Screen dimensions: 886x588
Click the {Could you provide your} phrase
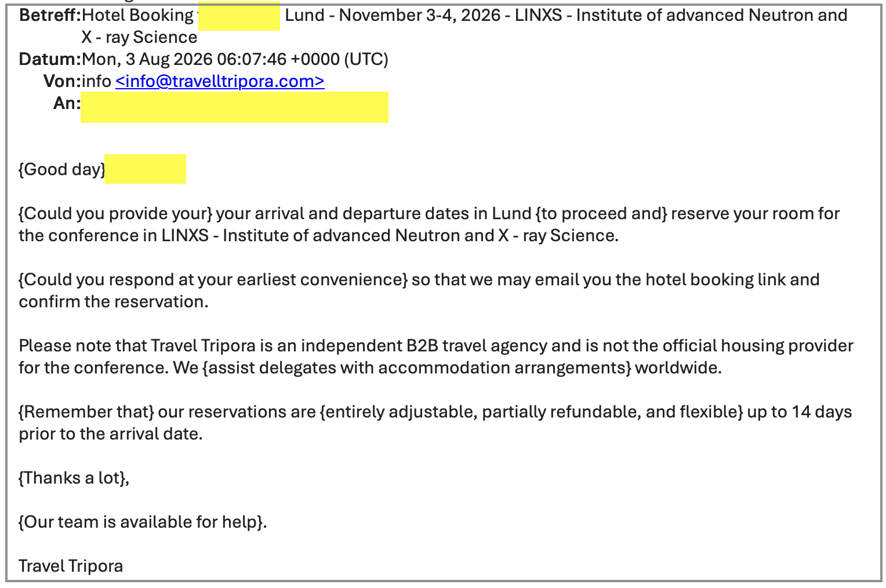[x=116, y=213]
